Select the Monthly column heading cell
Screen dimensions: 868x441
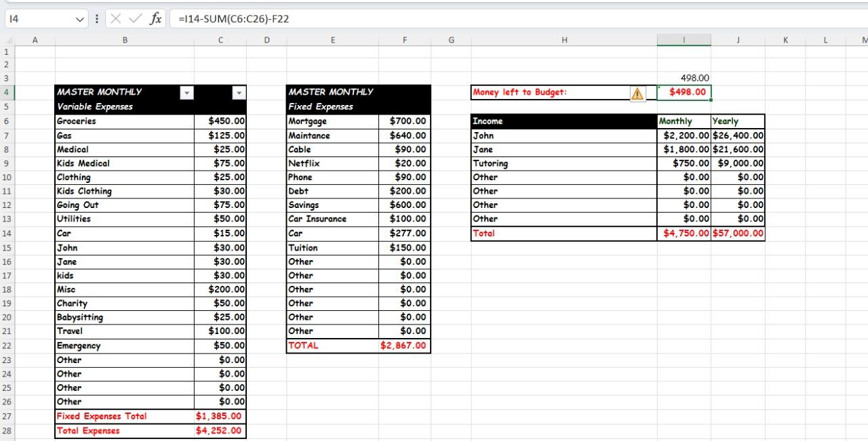click(684, 121)
